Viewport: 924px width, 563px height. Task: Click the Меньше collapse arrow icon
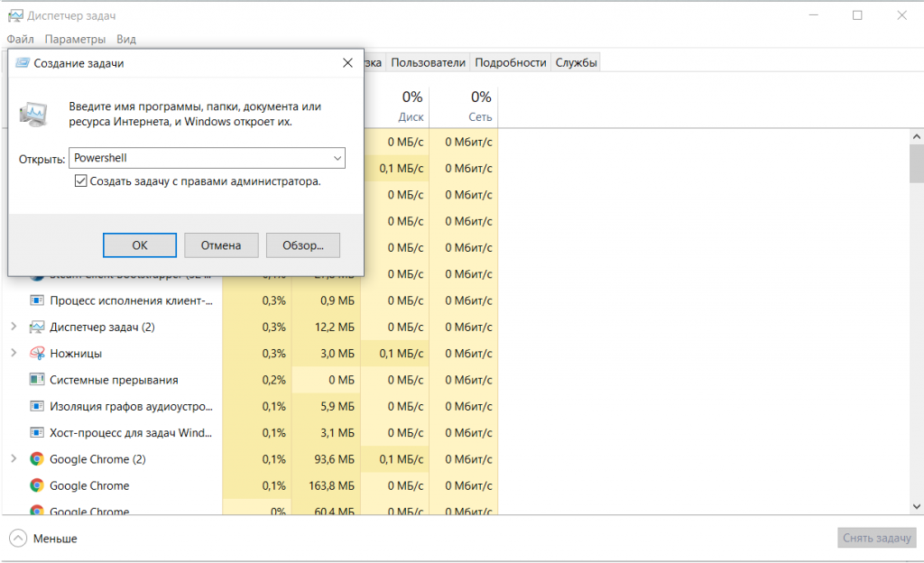pyautogui.click(x=18, y=539)
